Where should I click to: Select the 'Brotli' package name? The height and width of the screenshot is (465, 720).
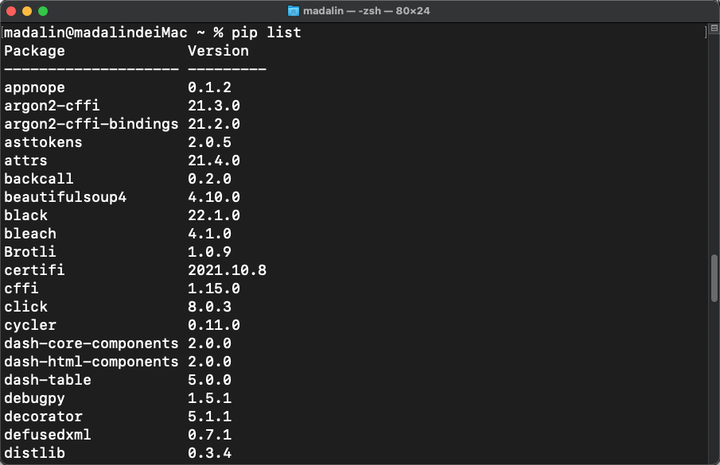click(30, 252)
